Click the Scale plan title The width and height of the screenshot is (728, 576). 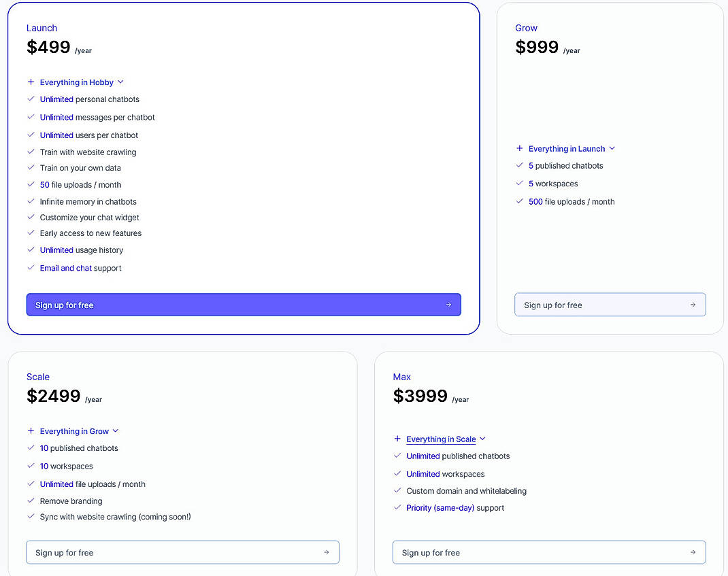point(38,377)
